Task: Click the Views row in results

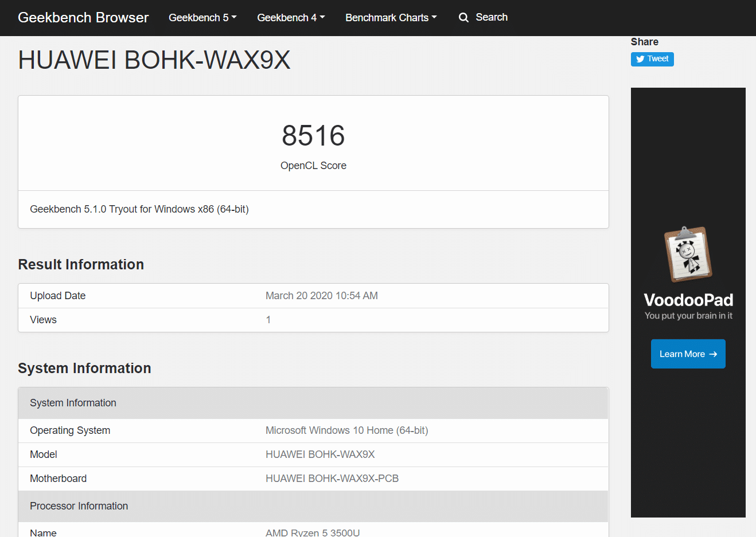Action: pos(43,320)
